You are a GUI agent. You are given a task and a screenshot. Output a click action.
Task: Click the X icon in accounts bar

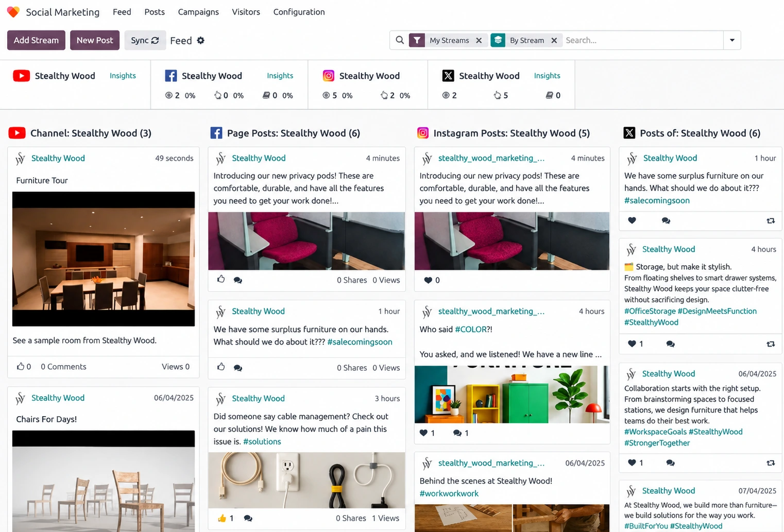point(448,76)
